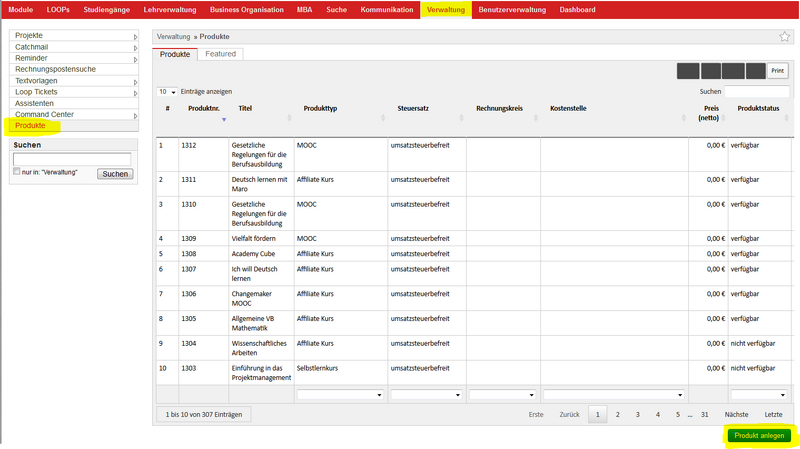Screen dimensions: 800x449
Task: Open the Kommunikation top menu
Action: [387, 10]
